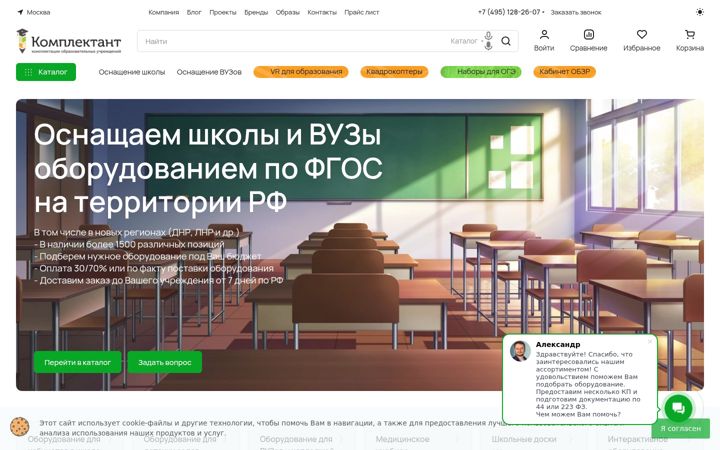Open the green Каталог menu button
720x450 pixels.
[x=46, y=72]
